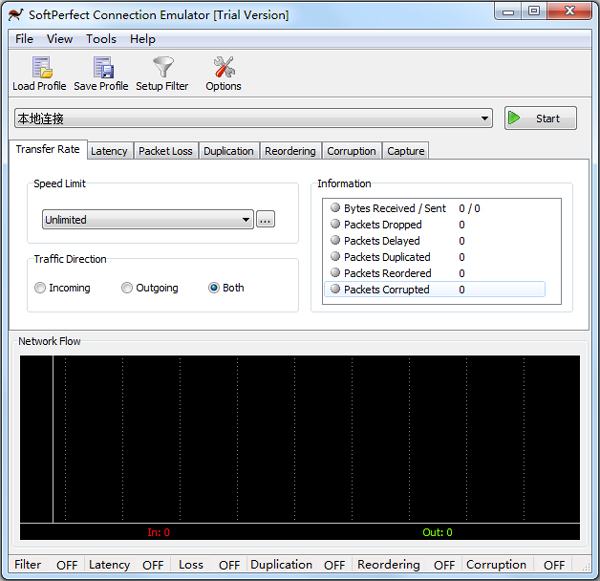
Task: Switch to the Reordering tab
Action: [290, 151]
